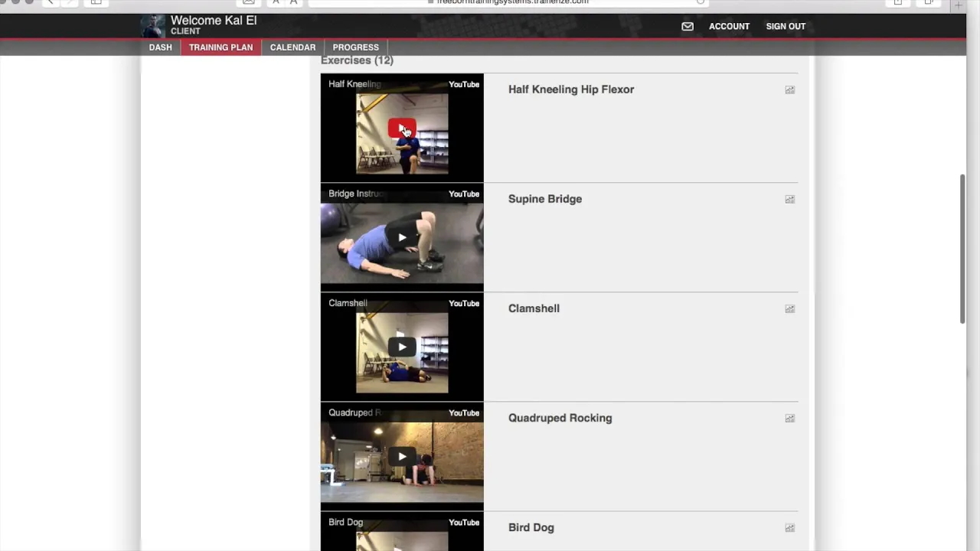980x551 pixels.
Task: Play the Quadruped Rocking video
Action: (x=402, y=456)
